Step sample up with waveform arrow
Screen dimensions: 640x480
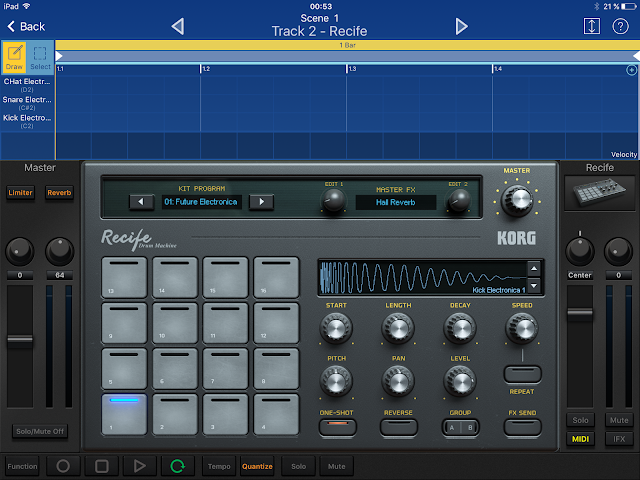(x=534, y=269)
